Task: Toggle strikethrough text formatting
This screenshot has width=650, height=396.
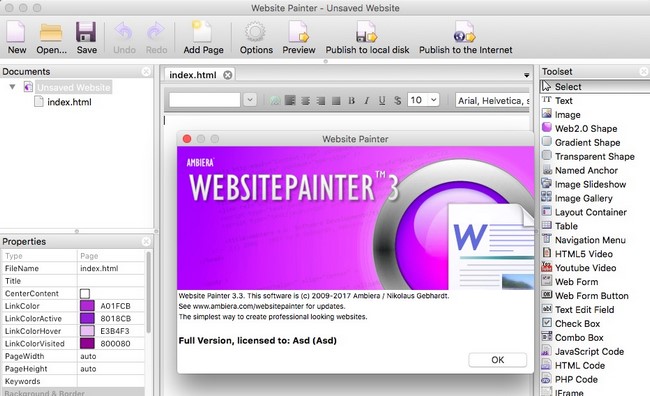Action: tap(397, 100)
